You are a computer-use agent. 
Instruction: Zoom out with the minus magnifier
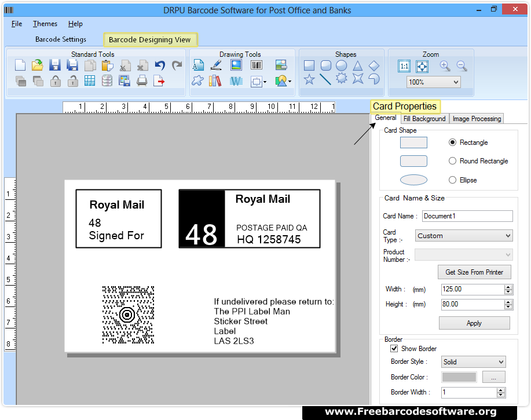[462, 65]
